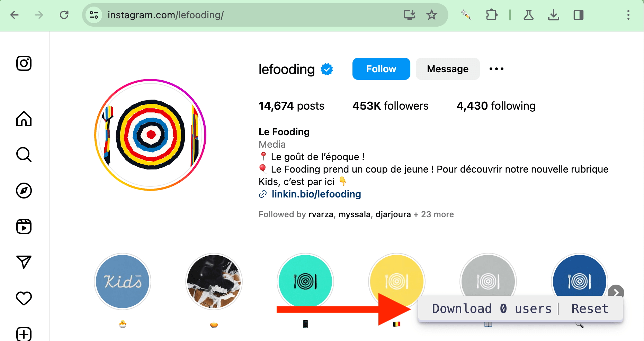Click the Create new post plus icon
This screenshot has height=341, width=644.
click(x=24, y=334)
